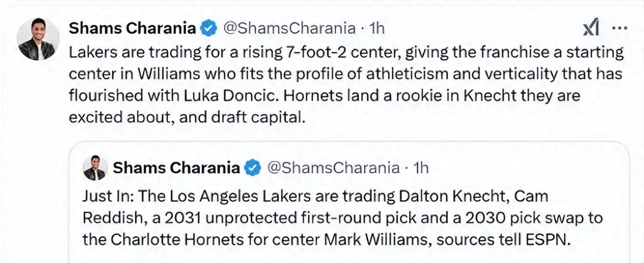This screenshot has height=263, width=644.
Task: Open the three-dot more options menu
Action: [620, 29]
